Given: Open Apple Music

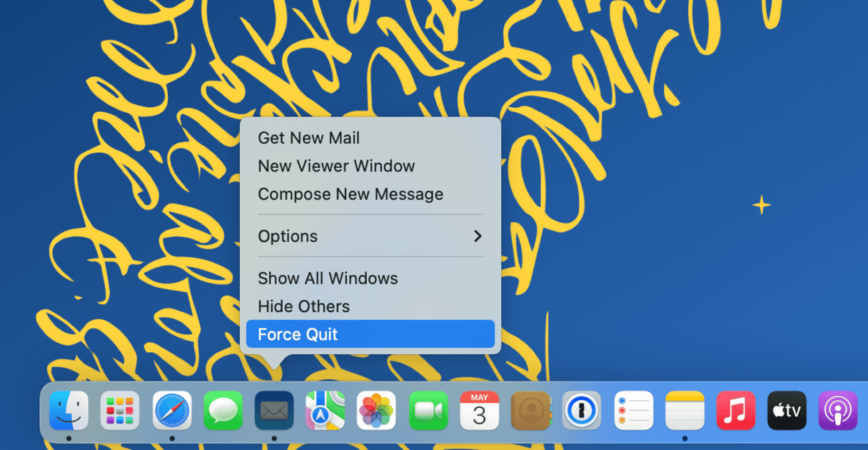Looking at the screenshot, I should click(x=735, y=411).
